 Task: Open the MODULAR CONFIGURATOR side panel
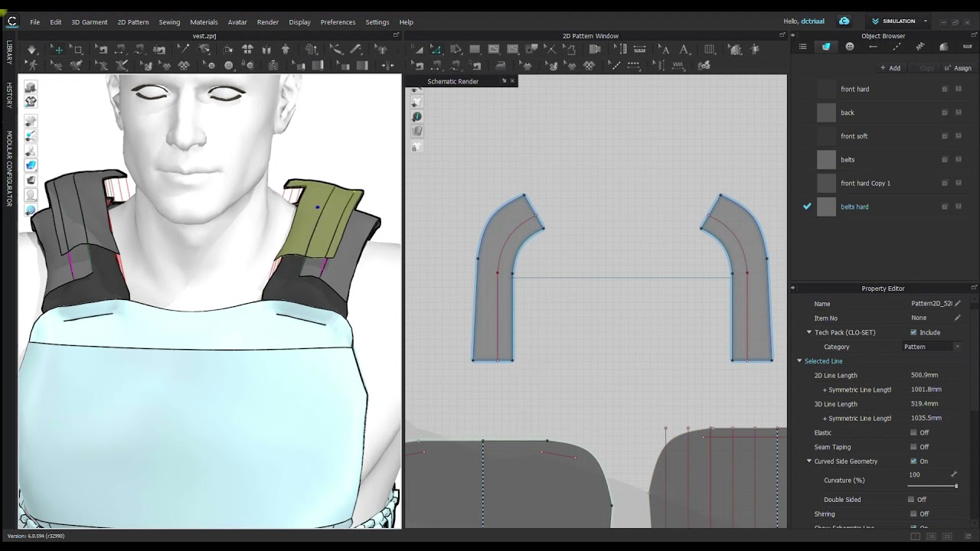click(9, 168)
